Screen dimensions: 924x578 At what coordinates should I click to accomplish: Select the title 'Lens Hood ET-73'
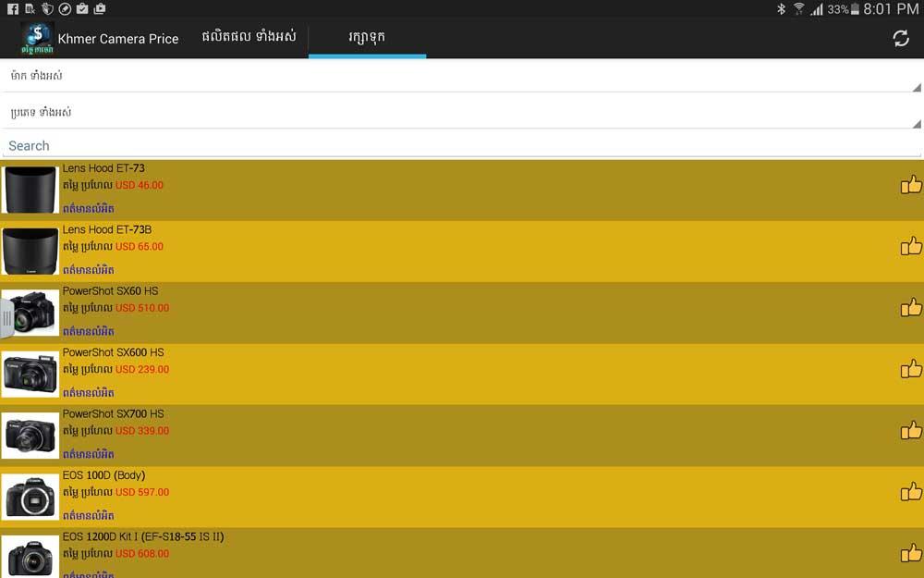[103, 168]
